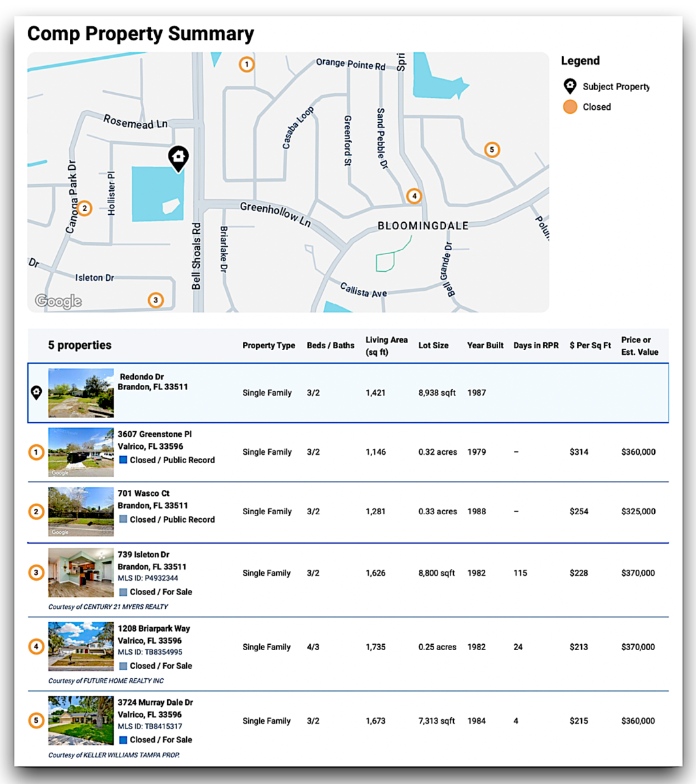Click the subject property house pin on map
The image size is (696, 784).
(x=178, y=158)
